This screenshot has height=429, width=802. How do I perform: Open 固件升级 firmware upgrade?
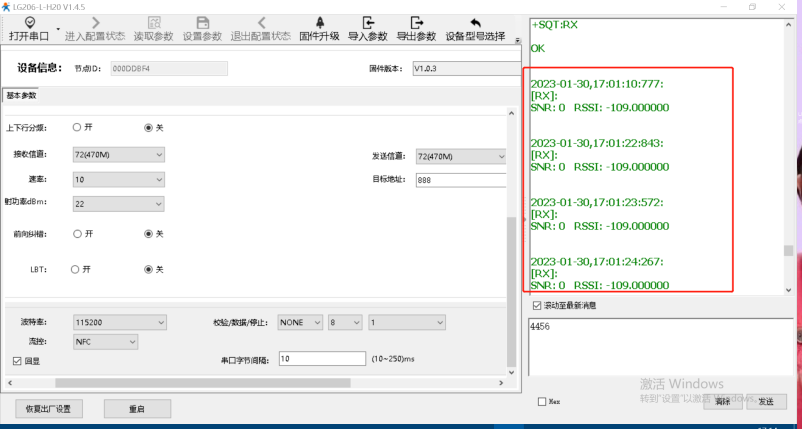pyautogui.click(x=320, y=22)
